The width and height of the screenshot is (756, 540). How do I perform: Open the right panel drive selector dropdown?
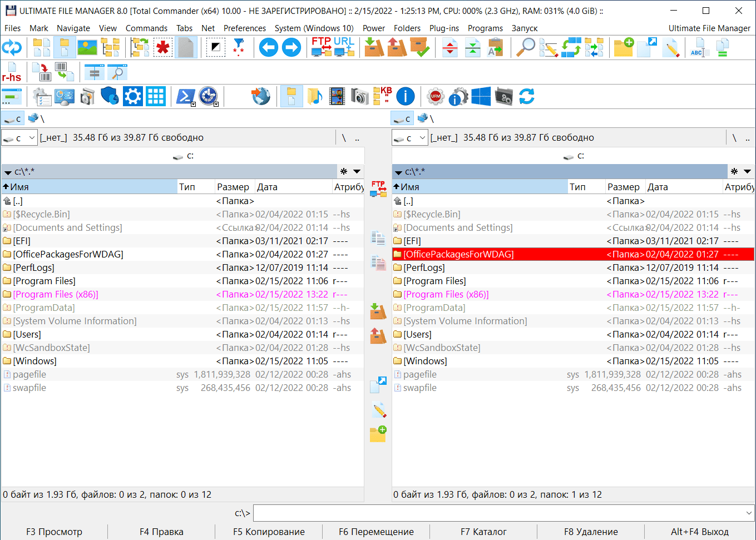[410, 137]
